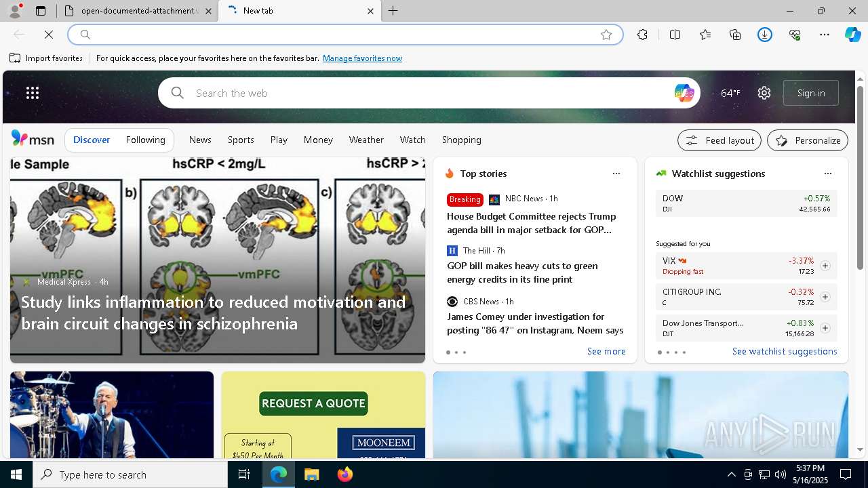Open Browser essentials heart icon

(795, 35)
